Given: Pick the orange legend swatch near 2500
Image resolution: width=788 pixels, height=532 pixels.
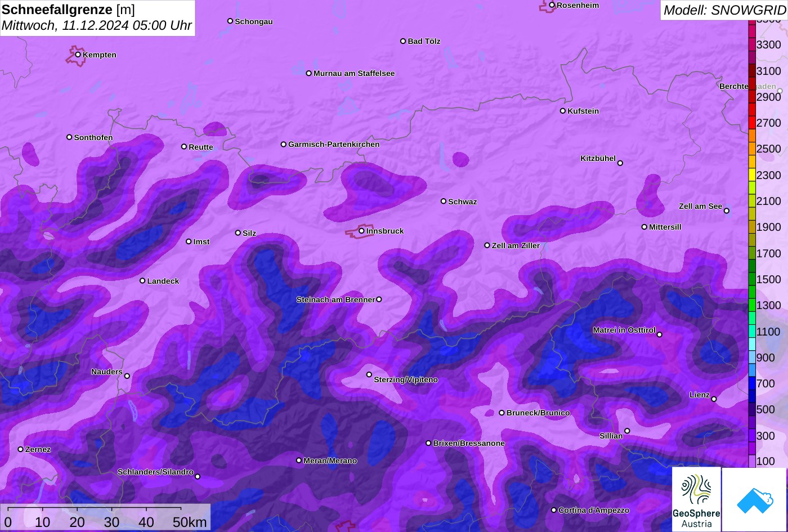Looking at the screenshot, I should coord(752,149).
